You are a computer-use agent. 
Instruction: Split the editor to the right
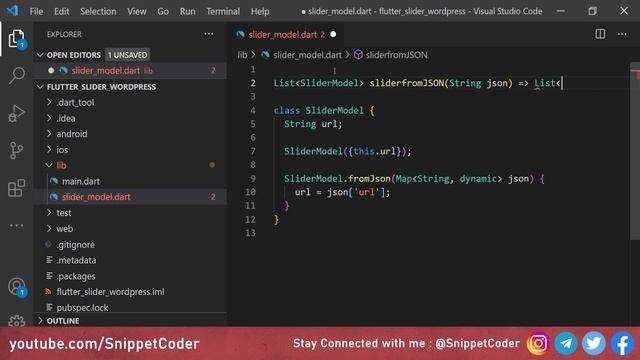(600, 34)
